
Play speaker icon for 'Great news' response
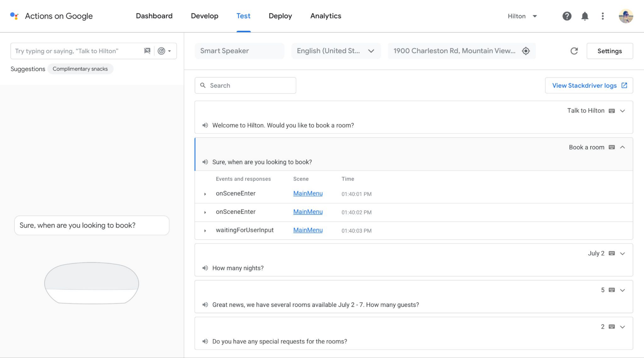point(205,305)
